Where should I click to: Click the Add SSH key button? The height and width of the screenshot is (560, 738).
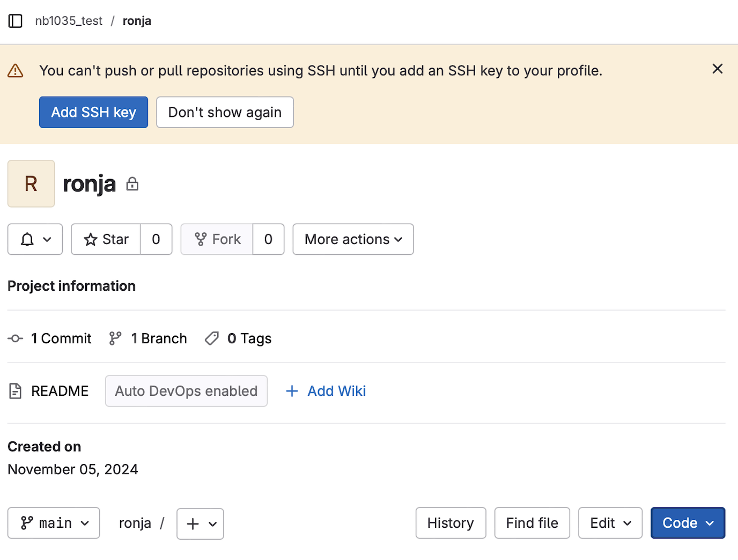coord(93,112)
